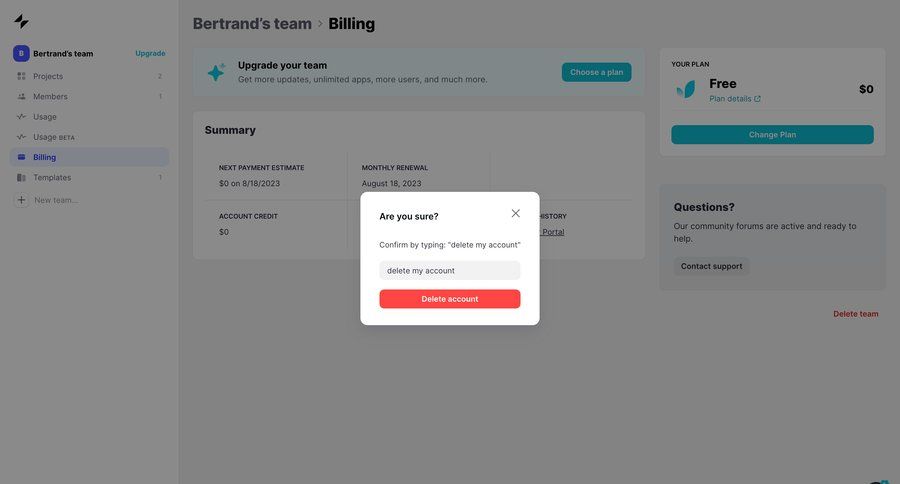Focus the delete my account text field

coord(450,270)
